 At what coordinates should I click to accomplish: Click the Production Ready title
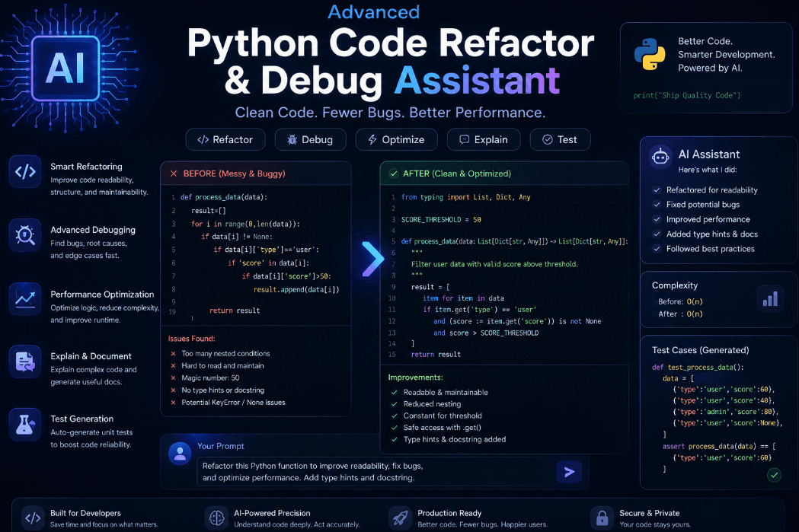tap(449, 513)
